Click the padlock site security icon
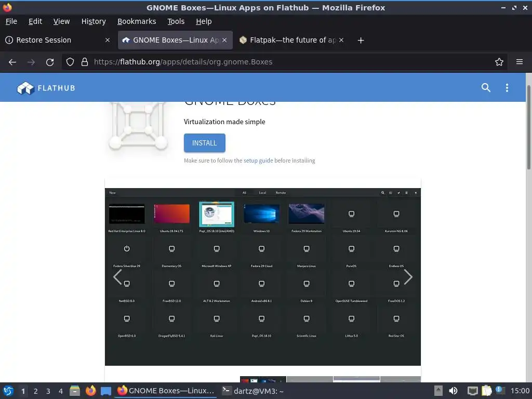Viewport: 532px width, 399px height. [x=85, y=62]
